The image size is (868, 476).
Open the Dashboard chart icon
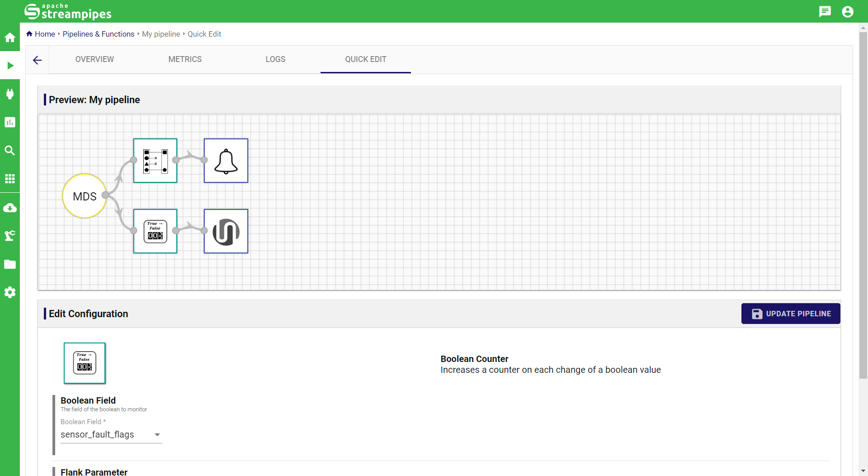point(10,122)
